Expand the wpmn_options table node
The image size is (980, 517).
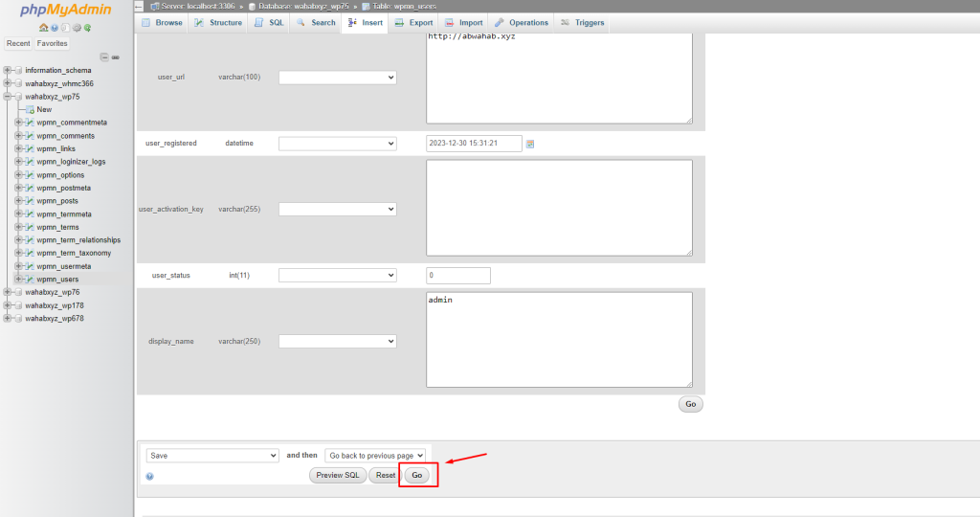pos(17,175)
